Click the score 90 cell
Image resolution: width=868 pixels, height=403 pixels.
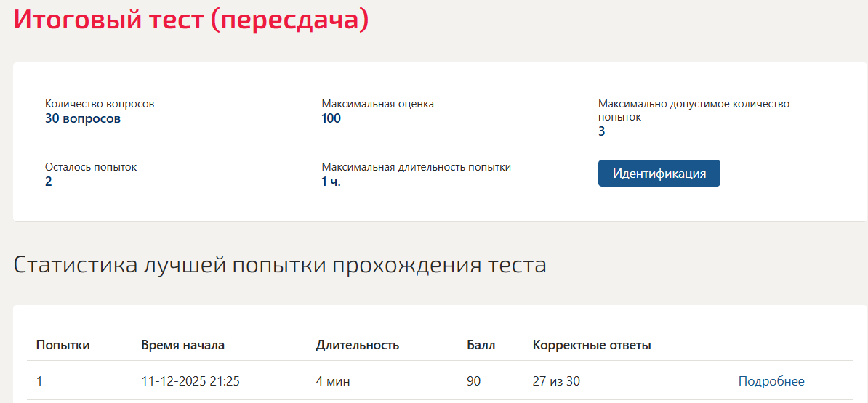pyautogui.click(x=474, y=381)
